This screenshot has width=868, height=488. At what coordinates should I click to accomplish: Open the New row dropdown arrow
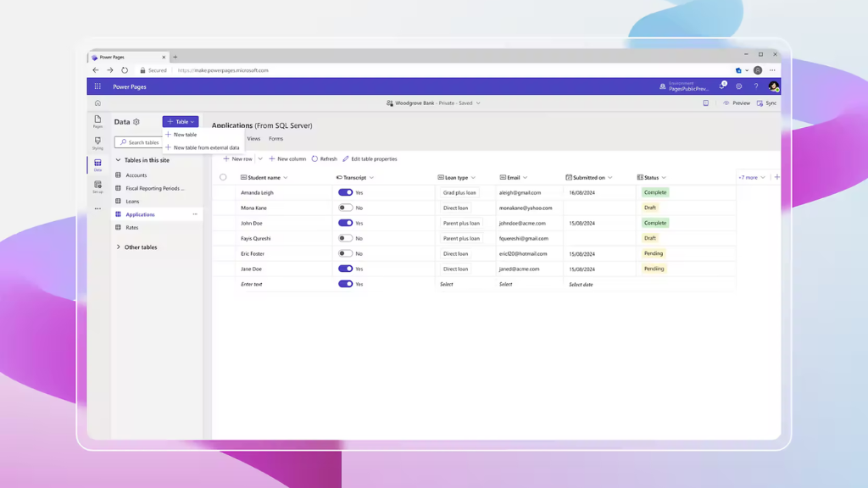click(260, 158)
